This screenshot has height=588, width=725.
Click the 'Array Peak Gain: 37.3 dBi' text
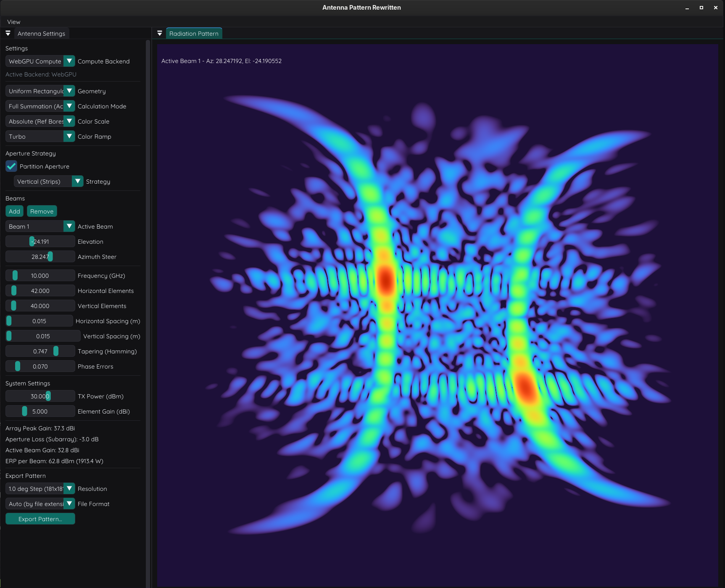point(40,428)
